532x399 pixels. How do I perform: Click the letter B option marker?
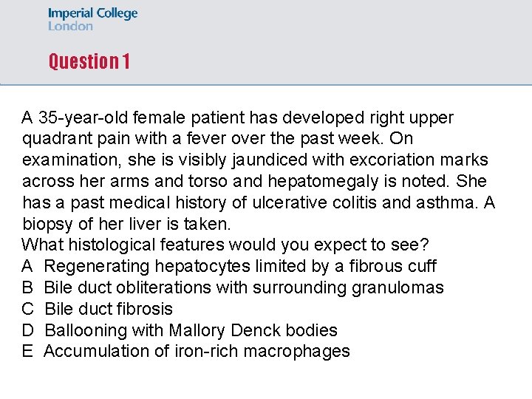[x=28, y=287]
